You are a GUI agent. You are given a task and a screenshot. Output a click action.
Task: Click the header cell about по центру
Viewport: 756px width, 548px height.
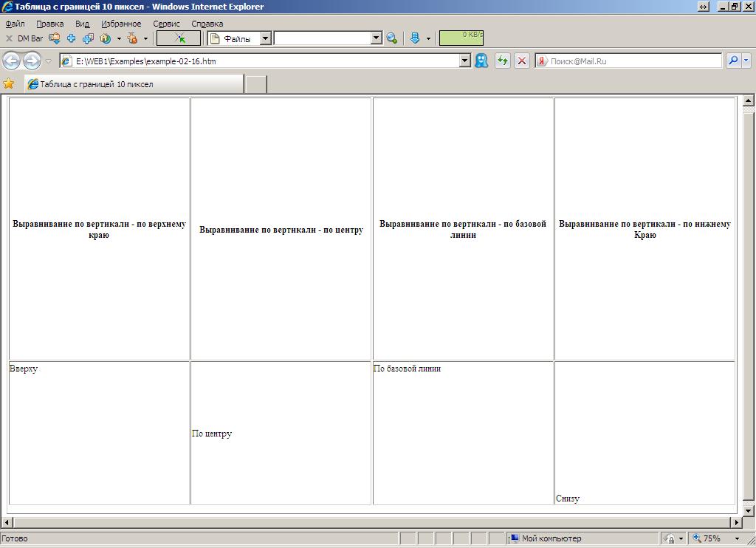[281, 229]
